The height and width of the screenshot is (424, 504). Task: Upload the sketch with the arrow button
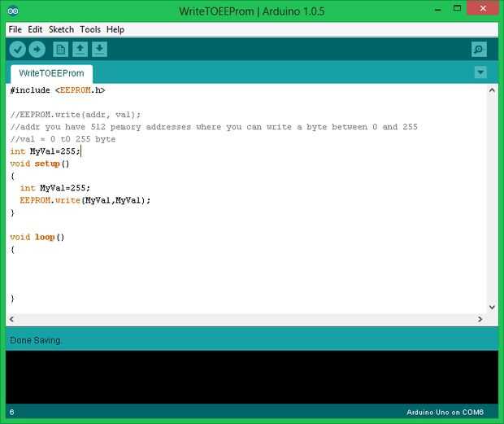[x=37, y=50]
